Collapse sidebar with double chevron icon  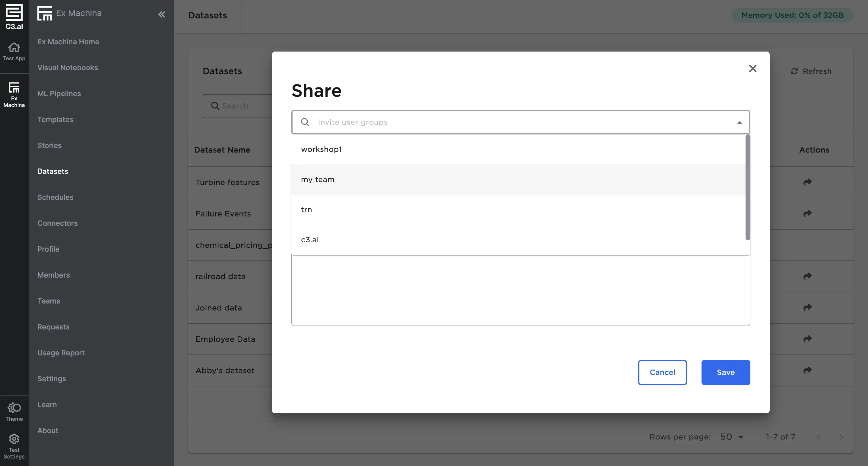[162, 14]
